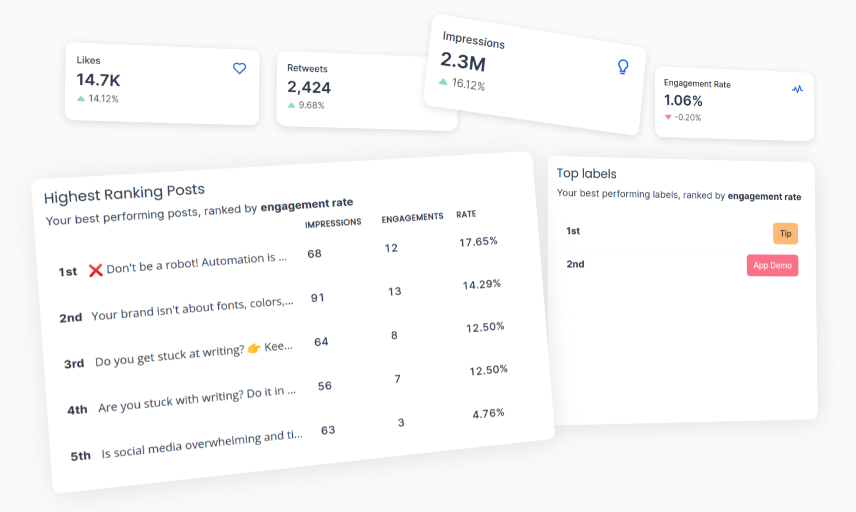Select the orange Tip label
Screen dimensions: 856x512
coord(785,234)
